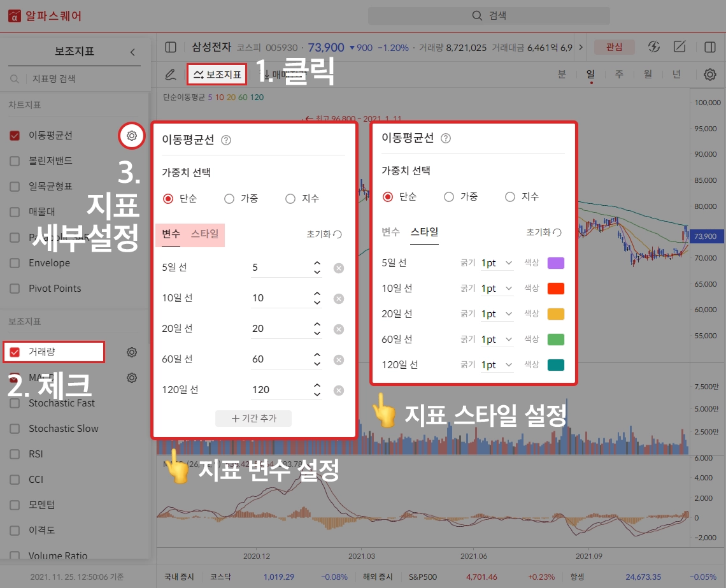Open 60일 선 thickness dropdown
Screen dimensions: 726x588
click(497, 340)
